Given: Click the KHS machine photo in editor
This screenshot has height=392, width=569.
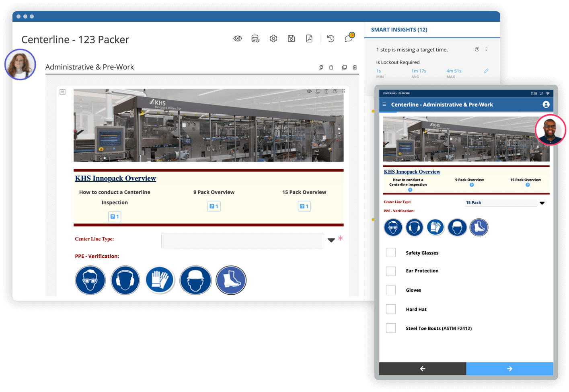Looking at the screenshot, I should pyautogui.click(x=208, y=125).
